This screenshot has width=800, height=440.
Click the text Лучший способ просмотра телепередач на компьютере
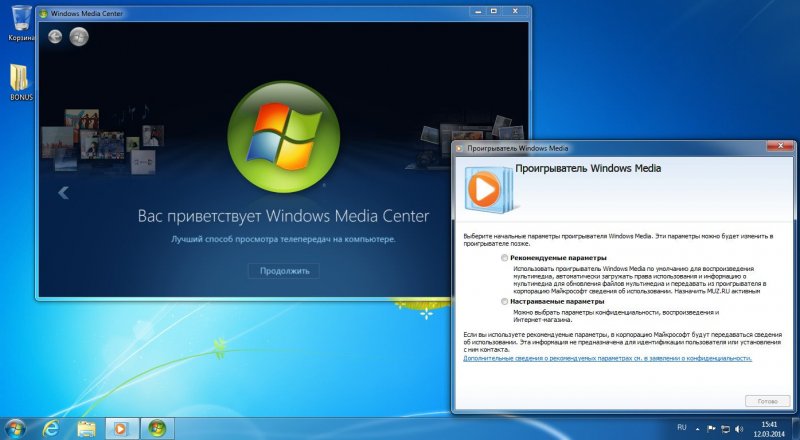tap(283, 239)
